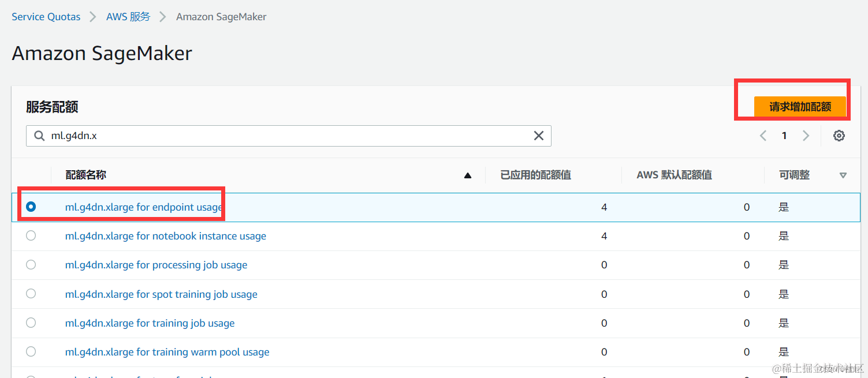
Task: Go to next results page
Action: (x=806, y=136)
